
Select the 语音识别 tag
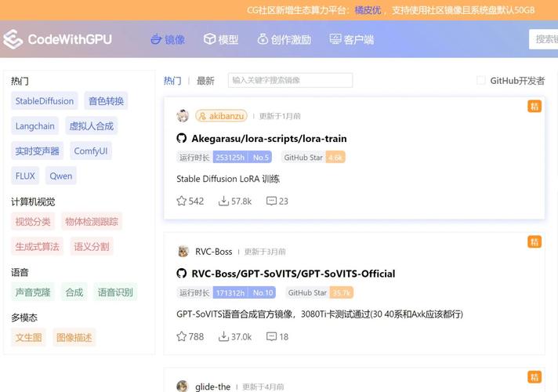point(115,292)
